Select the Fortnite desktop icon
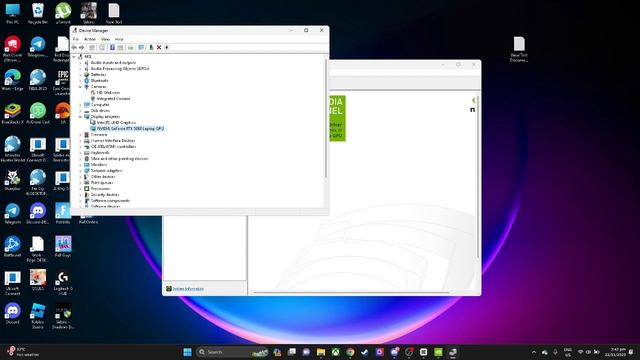The width and height of the screenshot is (640, 360). pos(63,213)
